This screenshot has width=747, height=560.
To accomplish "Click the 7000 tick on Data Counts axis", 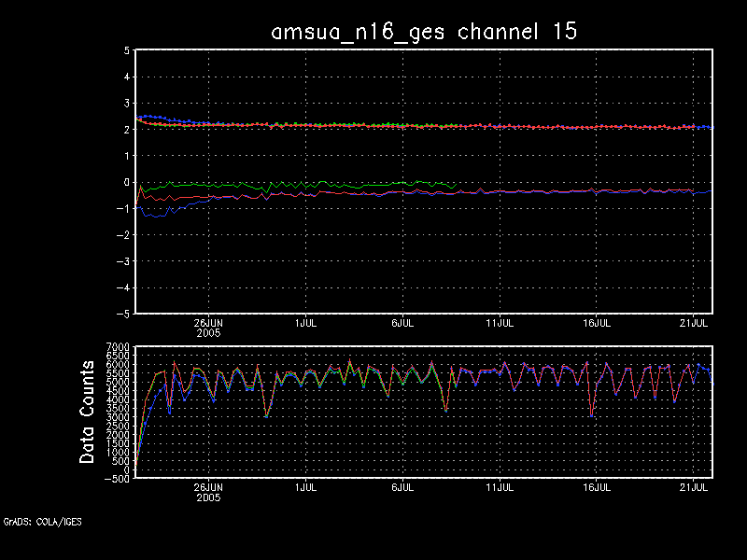I will pyautogui.click(x=116, y=347).
